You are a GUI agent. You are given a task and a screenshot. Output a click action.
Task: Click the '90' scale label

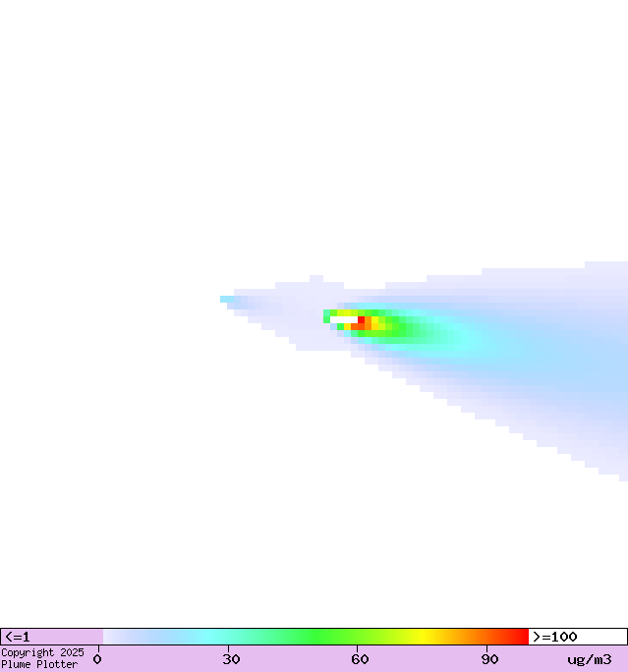point(489,659)
